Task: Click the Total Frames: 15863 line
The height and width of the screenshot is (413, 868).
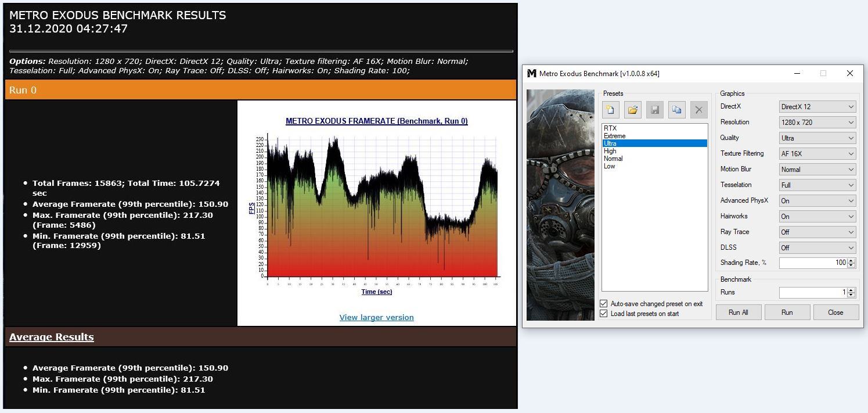Action: click(126, 188)
